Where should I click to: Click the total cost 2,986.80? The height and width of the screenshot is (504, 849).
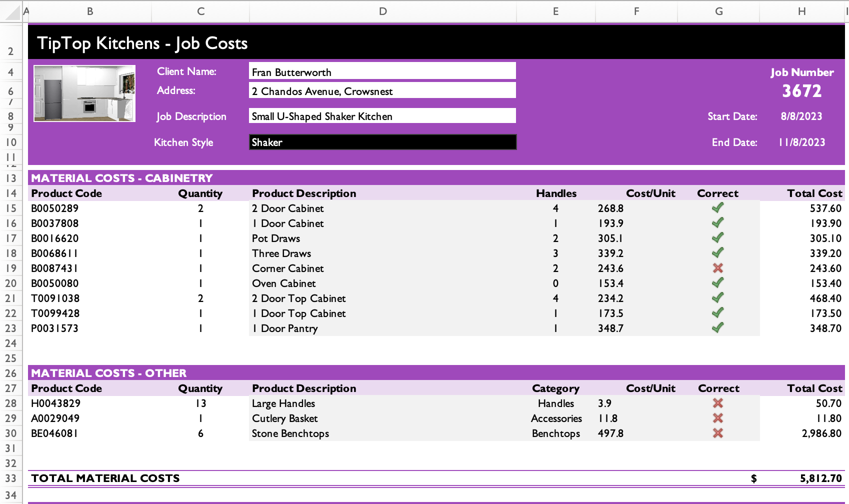tap(822, 433)
